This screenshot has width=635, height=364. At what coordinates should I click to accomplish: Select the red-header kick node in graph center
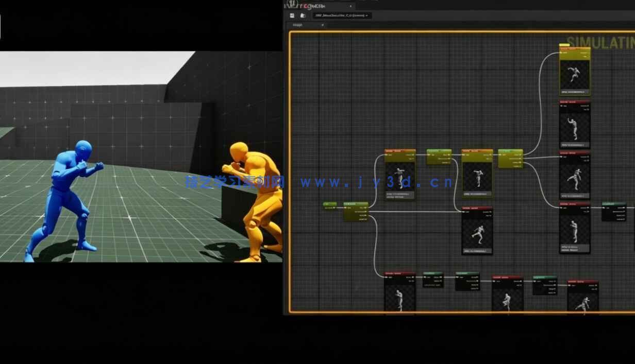[x=477, y=231]
